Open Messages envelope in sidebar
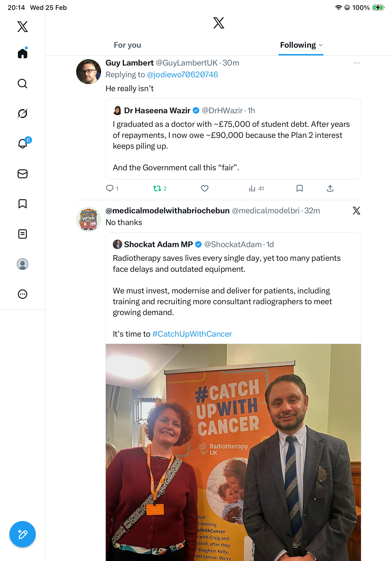The width and height of the screenshot is (392, 561). [23, 174]
